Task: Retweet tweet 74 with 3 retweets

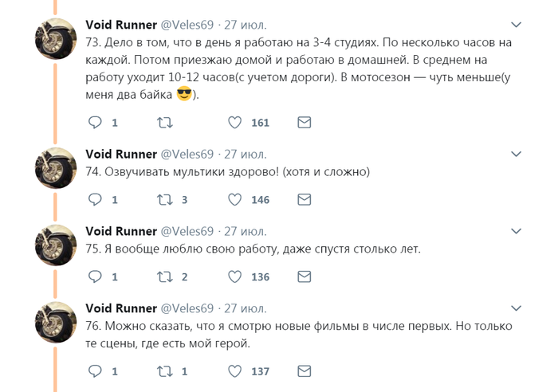Action: 164,200
